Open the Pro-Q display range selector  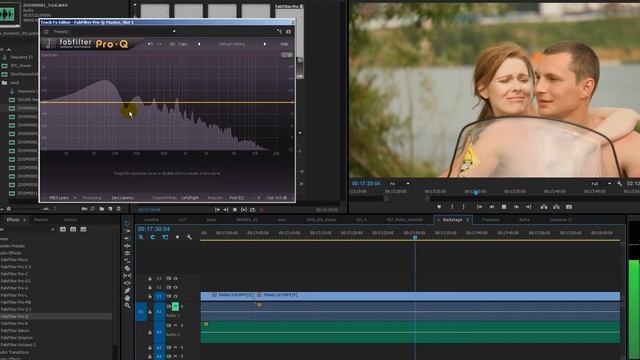click(287, 55)
